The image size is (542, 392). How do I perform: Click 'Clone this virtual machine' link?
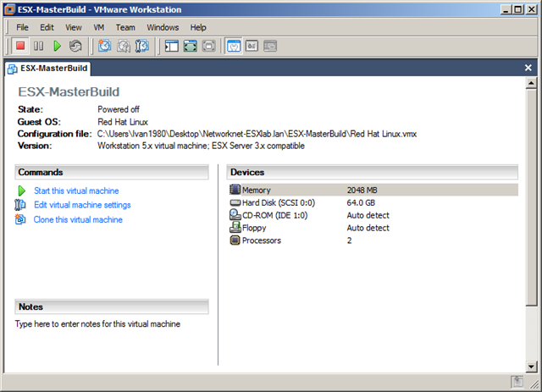tap(78, 220)
